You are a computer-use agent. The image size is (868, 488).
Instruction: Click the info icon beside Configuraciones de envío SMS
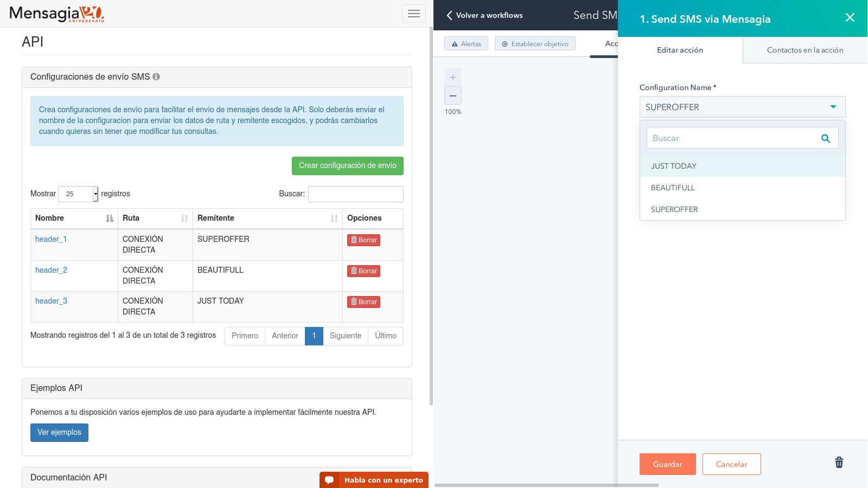(156, 77)
